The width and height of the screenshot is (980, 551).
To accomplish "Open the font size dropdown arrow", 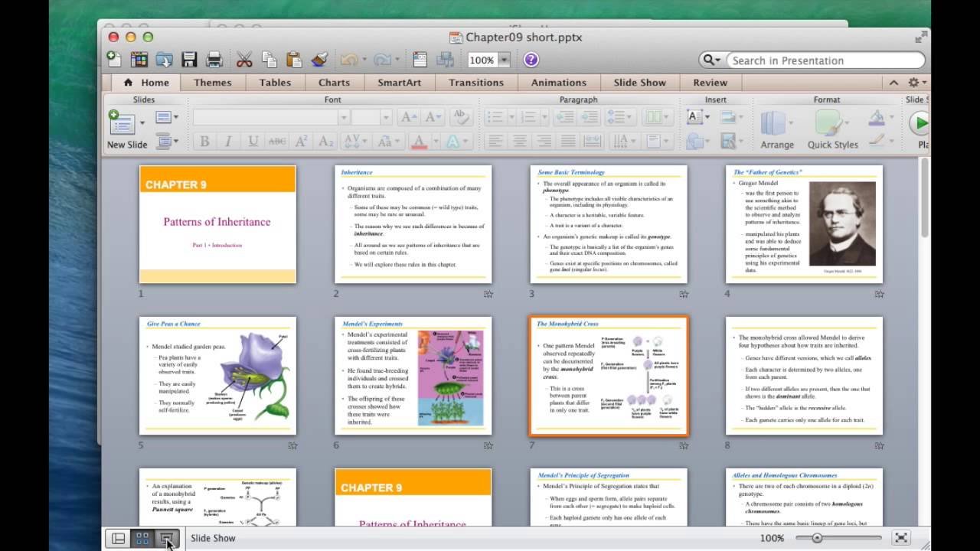I will pos(386,117).
